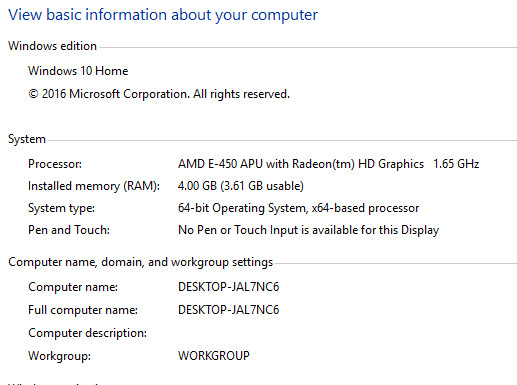Select the Computer description label
This screenshot has height=385, width=517.
(x=87, y=333)
